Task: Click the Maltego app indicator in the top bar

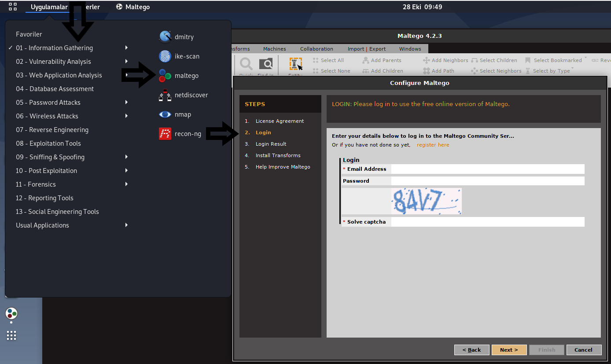Action: pyautogui.click(x=133, y=7)
